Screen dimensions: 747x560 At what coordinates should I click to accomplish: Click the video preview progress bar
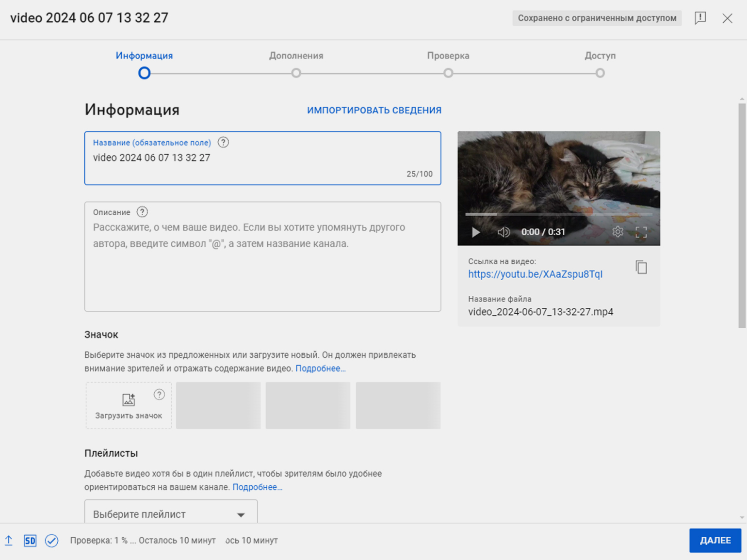[x=558, y=214]
